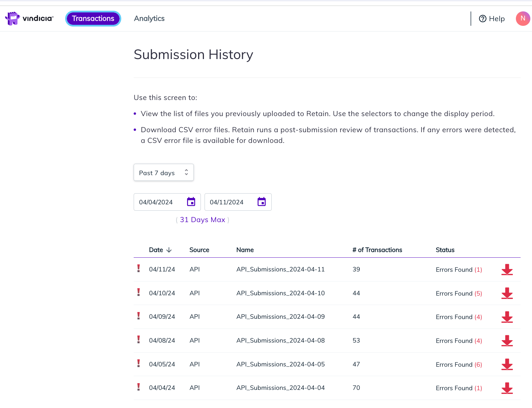Image resolution: width=532 pixels, height=408 pixels.
Task: Click the error exclamation icon for 04/10/24
Action: point(138,292)
